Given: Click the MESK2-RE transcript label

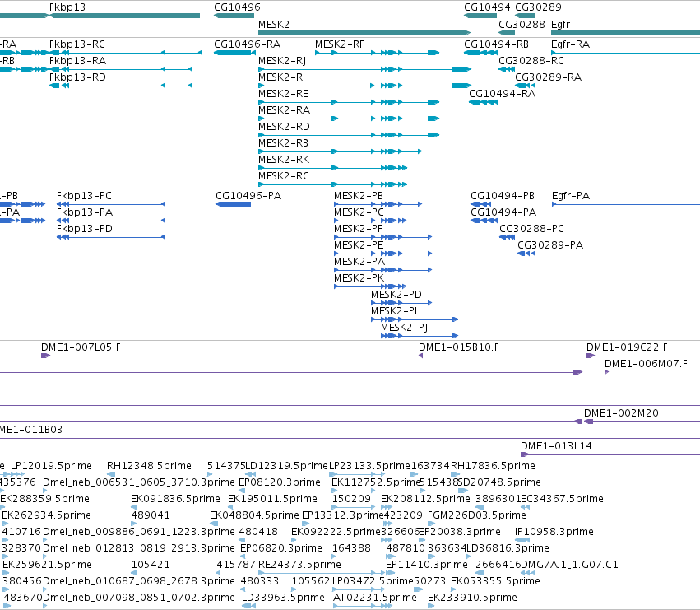Looking at the screenshot, I should point(284,94).
